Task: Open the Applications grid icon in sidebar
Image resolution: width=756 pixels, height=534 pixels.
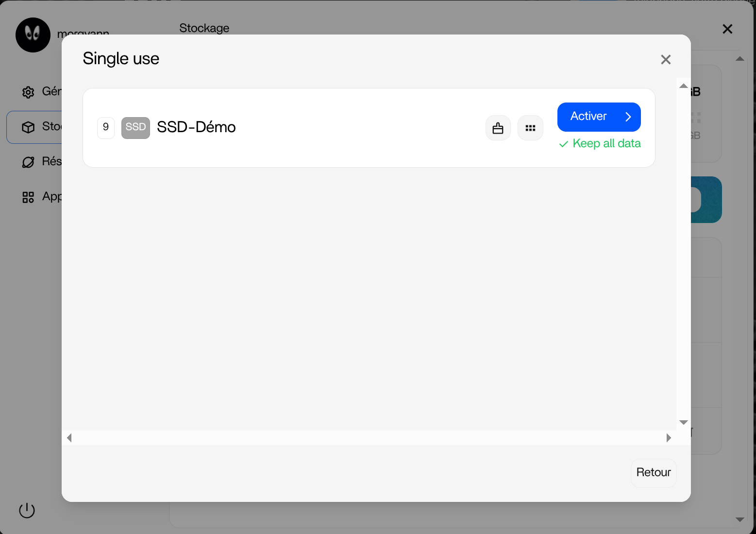Action: pyautogui.click(x=28, y=197)
